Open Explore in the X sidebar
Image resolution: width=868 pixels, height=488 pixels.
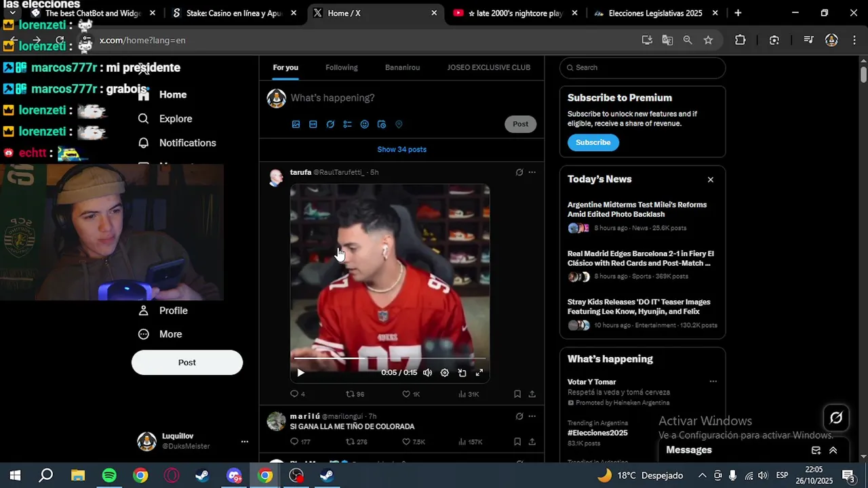(x=165, y=119)
